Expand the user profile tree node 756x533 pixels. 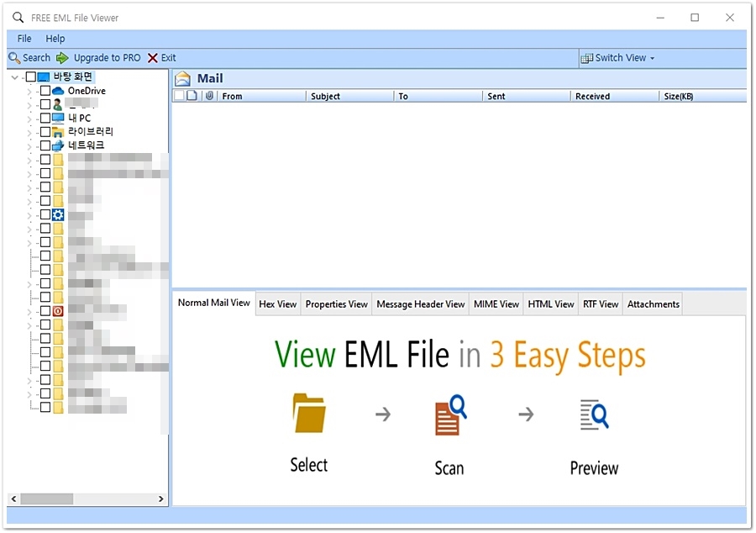29,105
